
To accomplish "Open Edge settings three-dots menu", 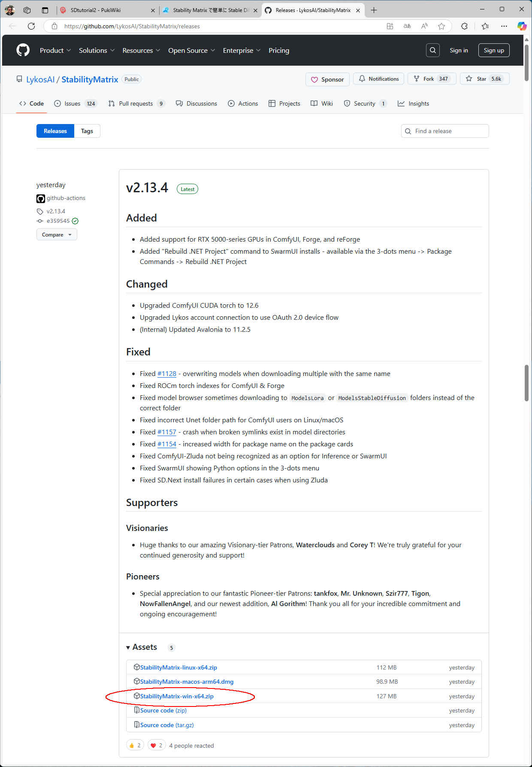I will [504, 26].
